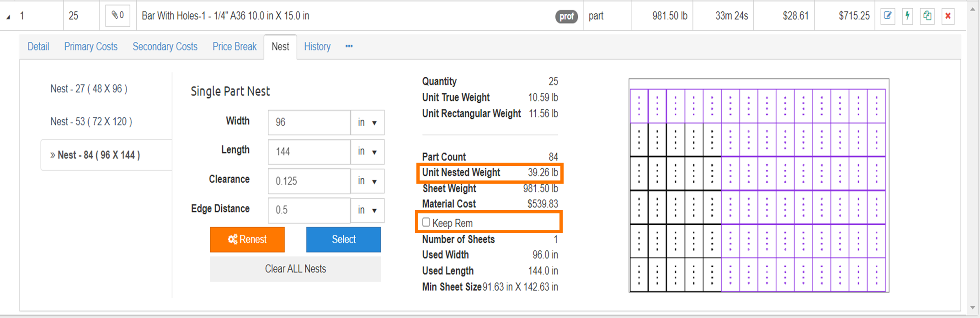This screenshot has width=980, height=318.
Task: Switch to the Primary Costs tab
Action: 91,47
